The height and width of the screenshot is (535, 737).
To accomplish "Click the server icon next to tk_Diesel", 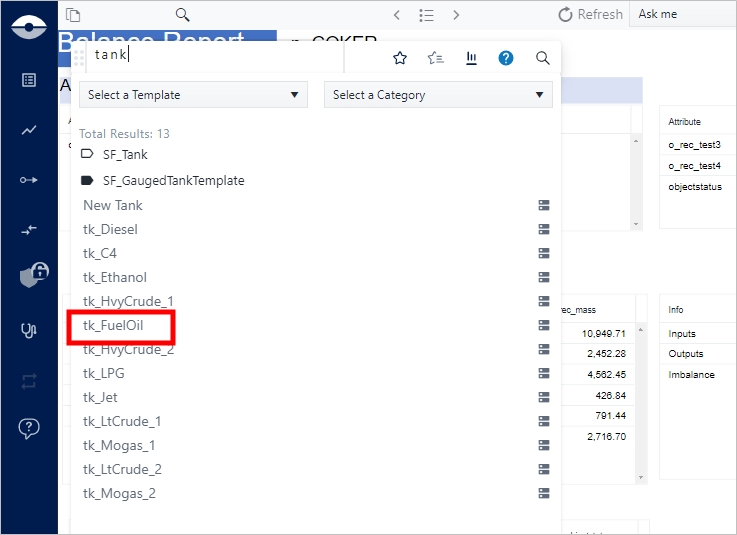I will (x=544, y=229).
